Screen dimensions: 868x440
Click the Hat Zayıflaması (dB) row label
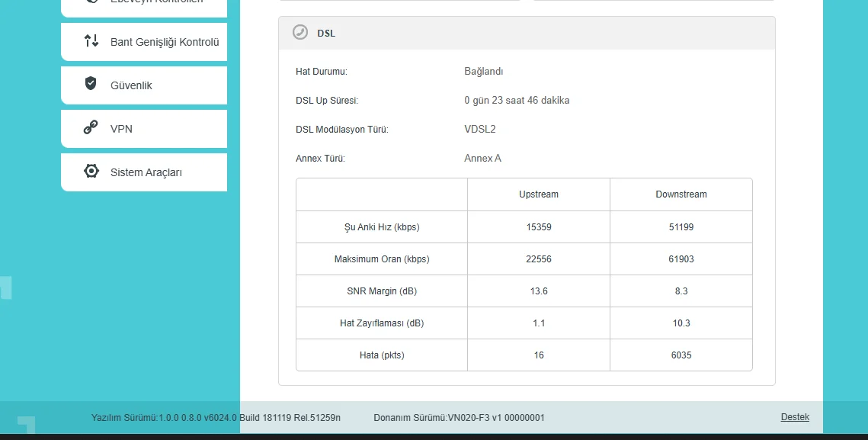381,323
